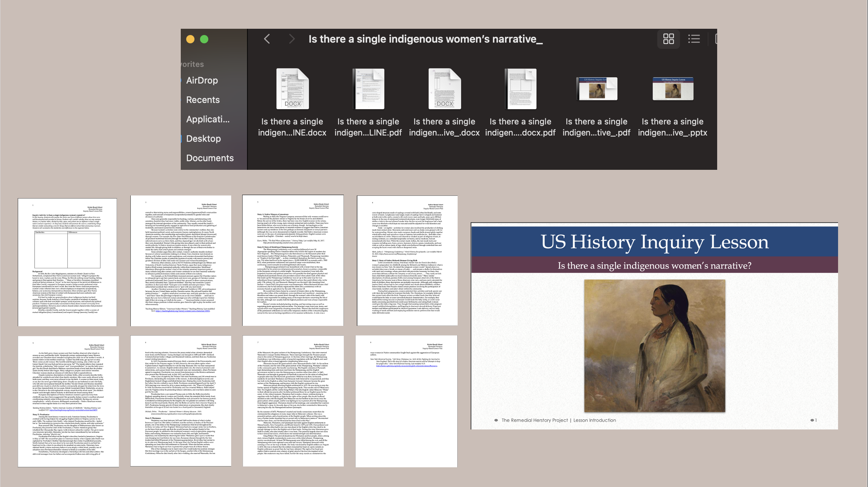Open Documents in the Finder sidebar

(x=210, y=158)
